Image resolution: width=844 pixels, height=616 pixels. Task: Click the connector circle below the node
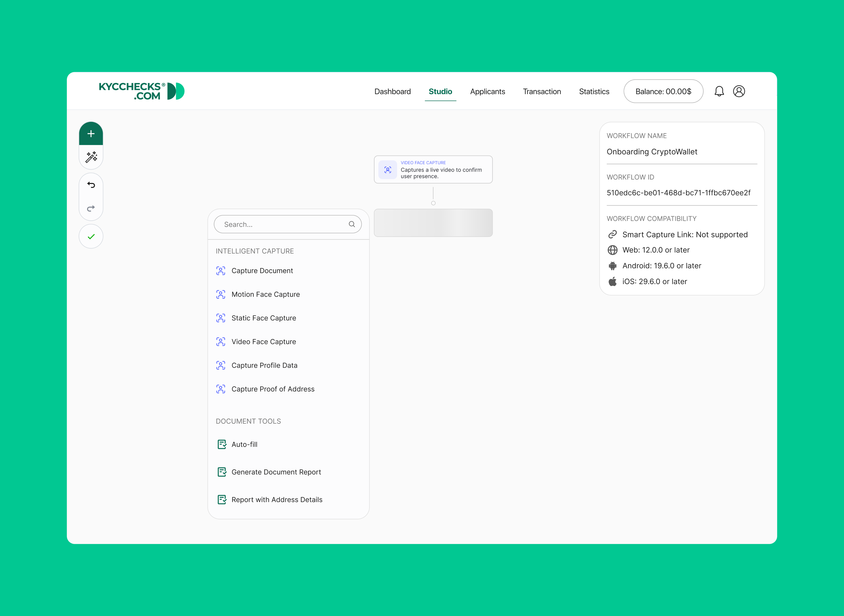(x=433, y=203)
